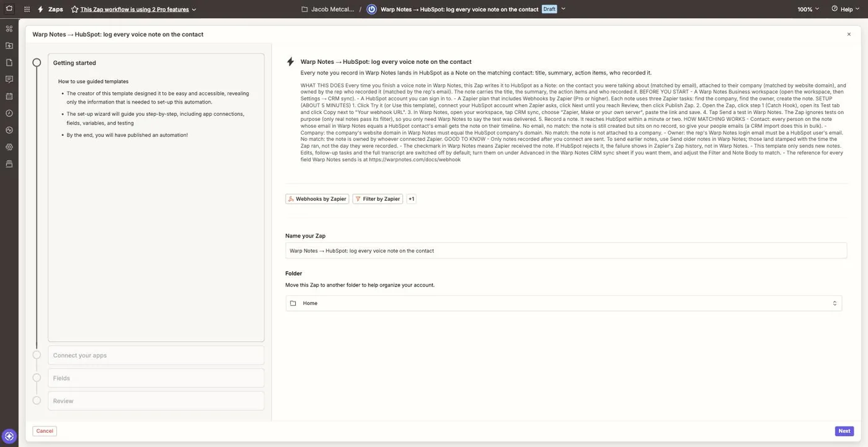The height and width of the screenshot is (447, 868).
Task: Click the blue circular Zap logo icon
Action: (371, 9)
